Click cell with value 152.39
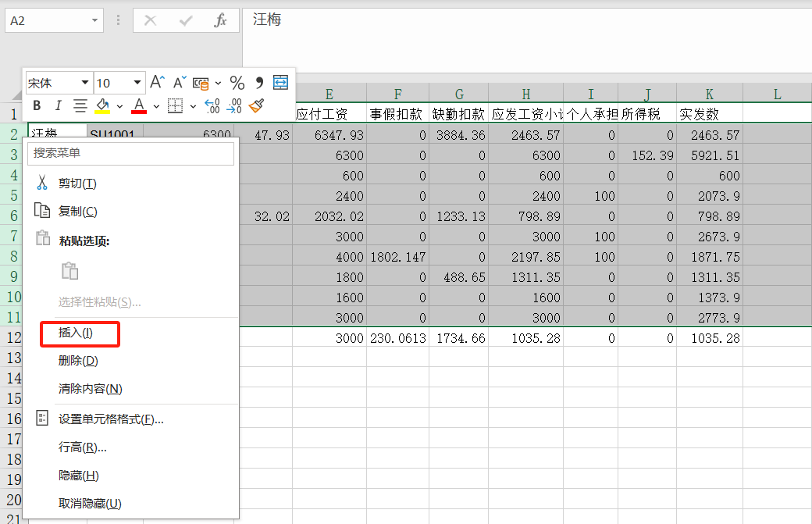812x524 pixels. tap(646, 155)
